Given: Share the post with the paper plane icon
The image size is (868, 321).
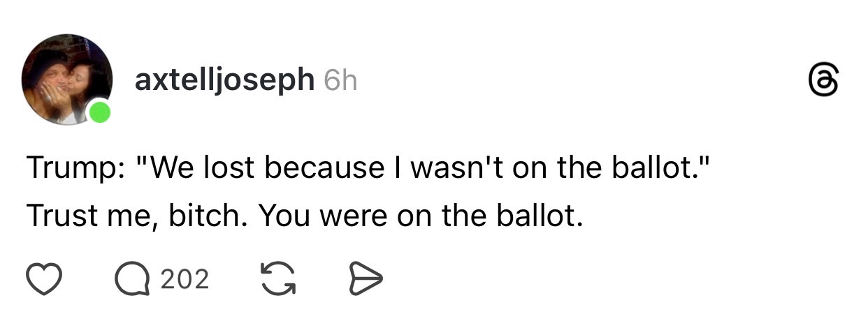Looking at the screenshot, I should coord(363,278).
